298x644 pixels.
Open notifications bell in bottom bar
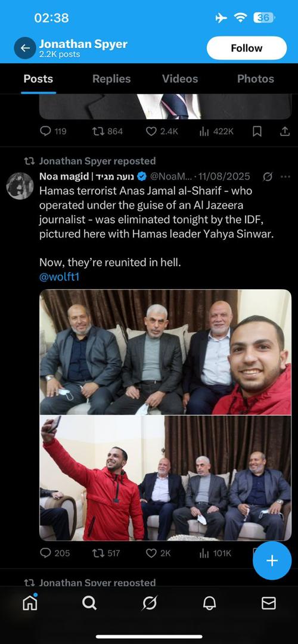point(209,603)
